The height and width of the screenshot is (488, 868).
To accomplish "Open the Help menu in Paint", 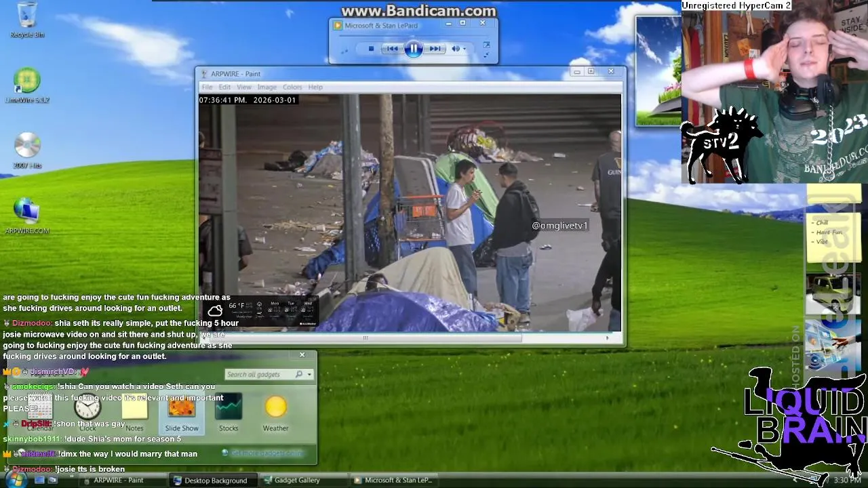I will (x=315, y=87).
